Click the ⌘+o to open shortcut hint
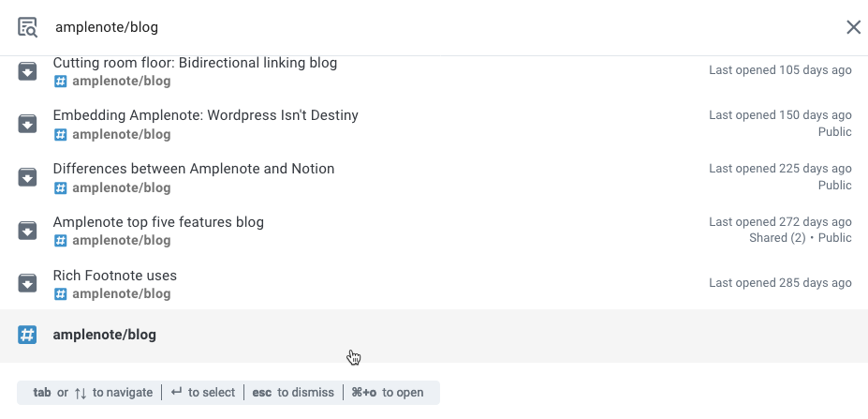 coord(388,393)
